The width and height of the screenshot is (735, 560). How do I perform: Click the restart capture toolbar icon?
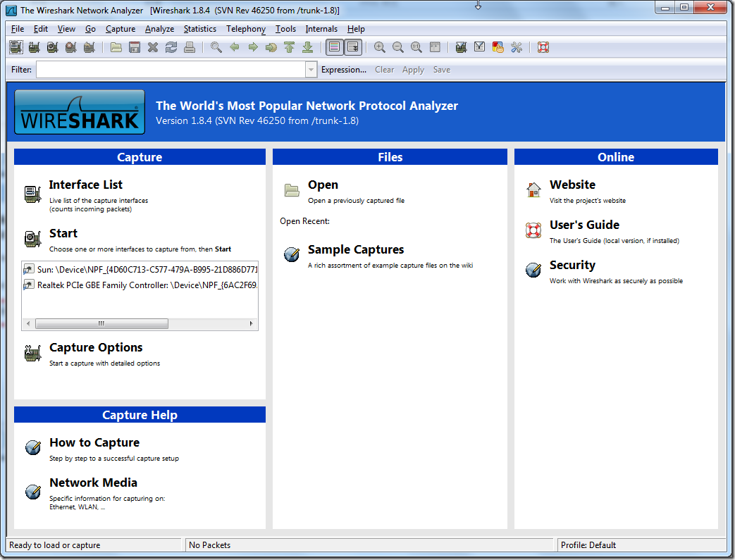click(89, 47)
